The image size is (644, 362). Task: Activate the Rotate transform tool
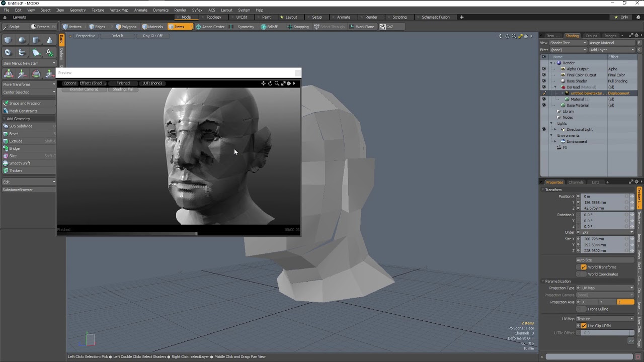tap(36, 74)
